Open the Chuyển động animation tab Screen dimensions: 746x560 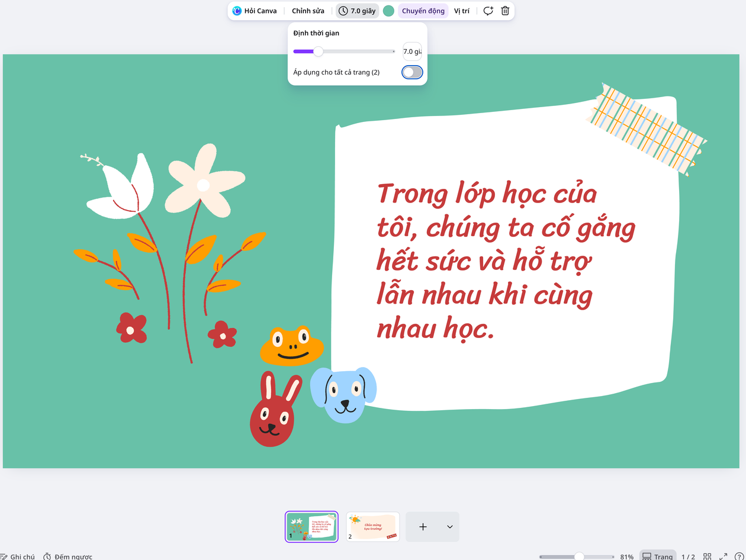pos(423,11)
